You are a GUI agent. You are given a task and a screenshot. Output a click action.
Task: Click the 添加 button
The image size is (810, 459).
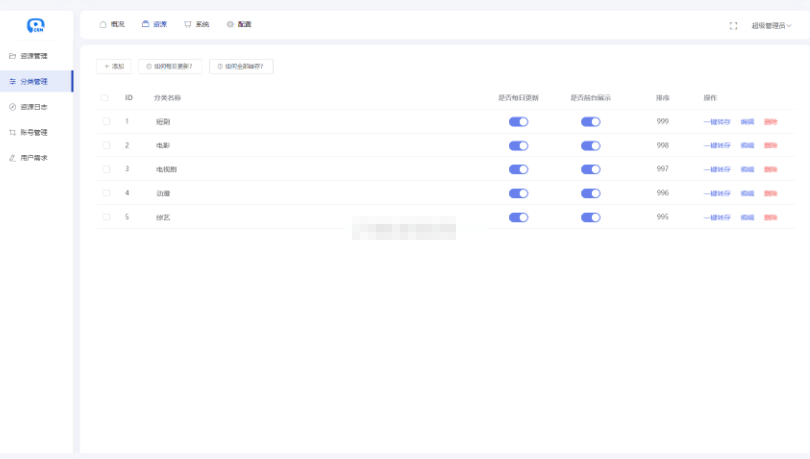click(113, 67)
